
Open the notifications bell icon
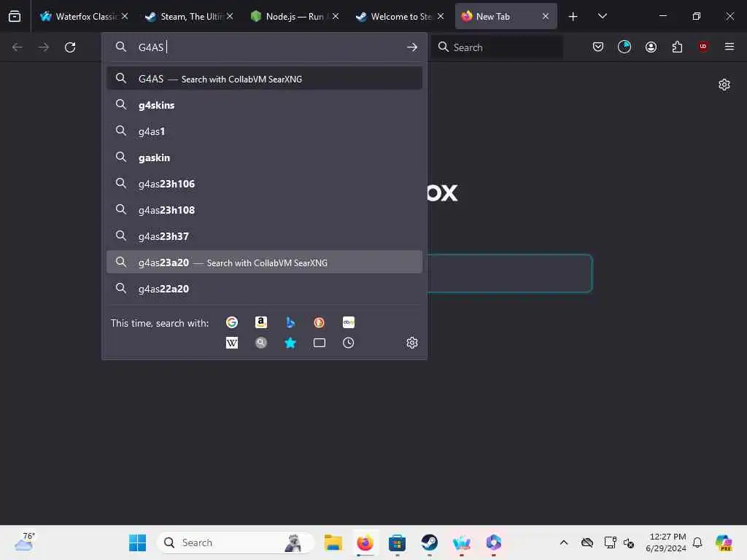pos(697,542)
